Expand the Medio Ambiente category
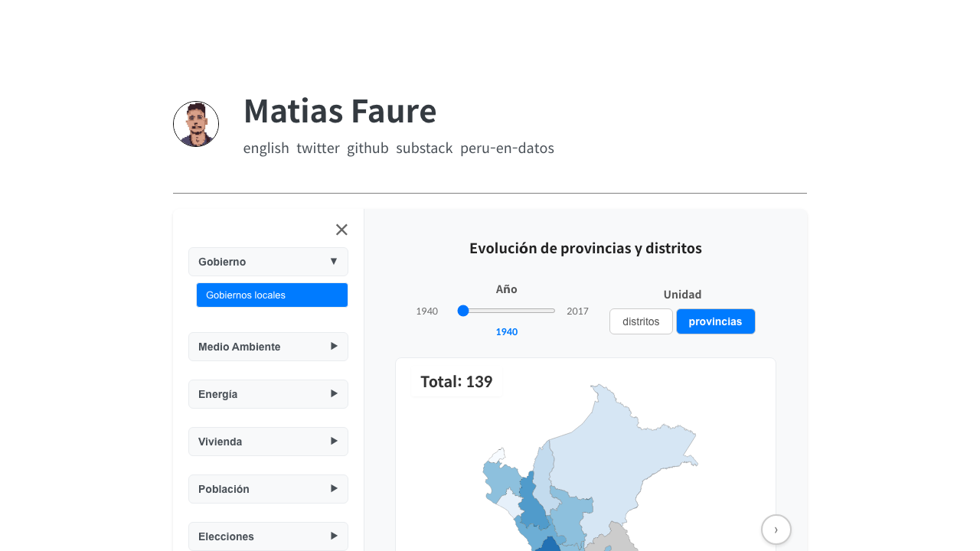 pyautogui.click(x=268, y=347)
